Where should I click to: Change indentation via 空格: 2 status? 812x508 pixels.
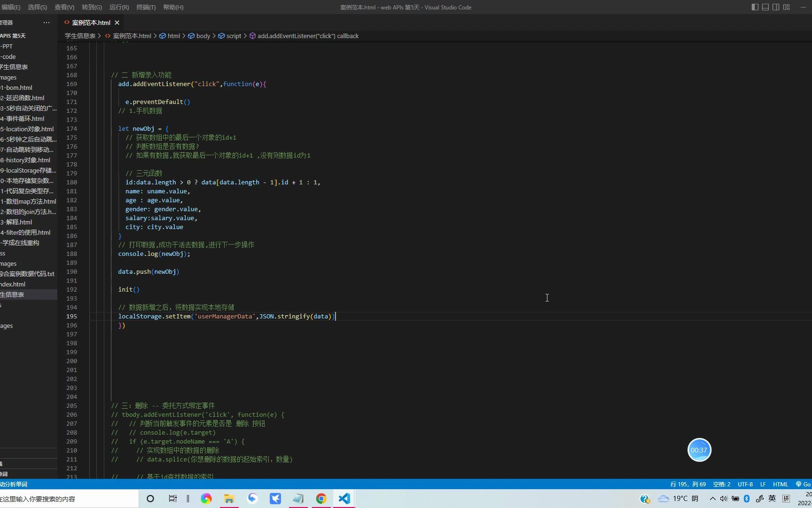[721, 484]
